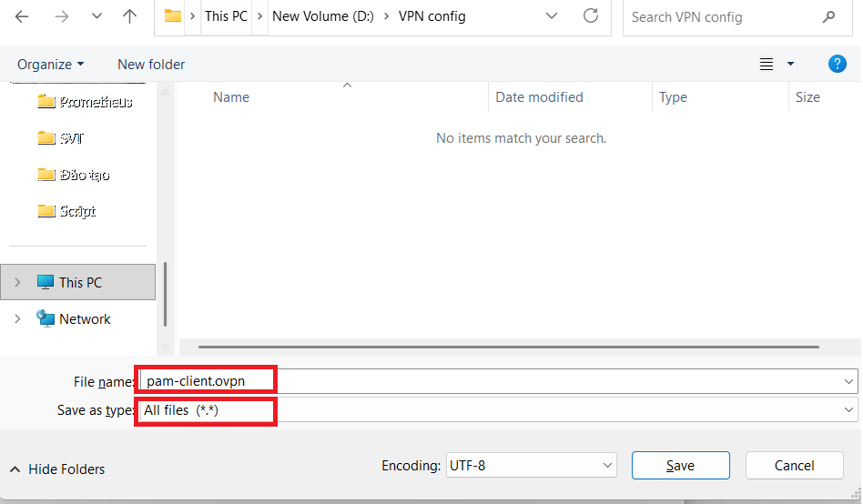Open recent locations chevron
863x504 pixels.
click(97, 16)
